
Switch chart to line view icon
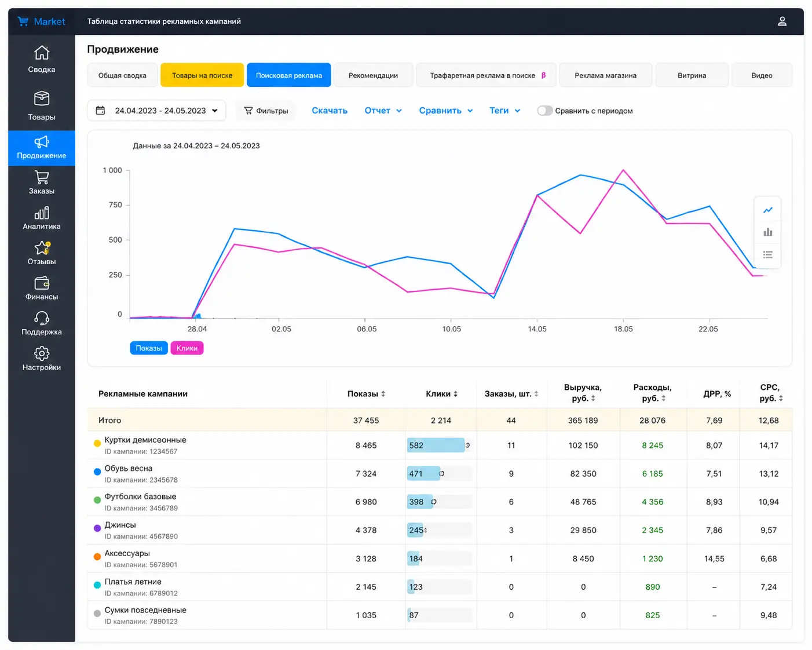point(768,210)
